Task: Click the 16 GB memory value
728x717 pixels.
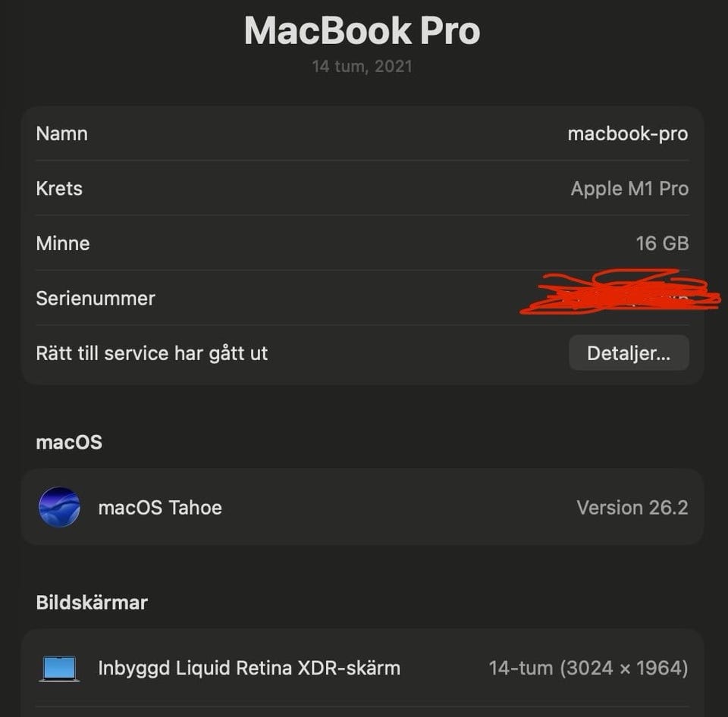Action: click(662, 243)
